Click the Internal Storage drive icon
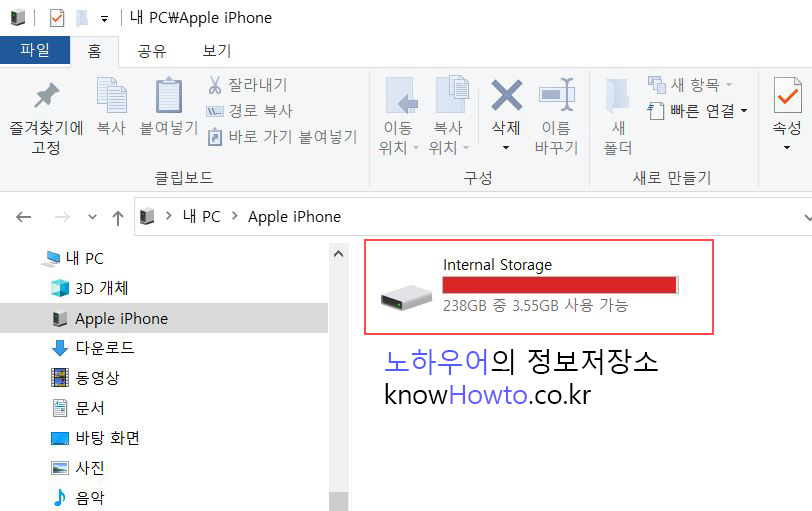Screen dimensions: 812x511 (x=407, y=297)
